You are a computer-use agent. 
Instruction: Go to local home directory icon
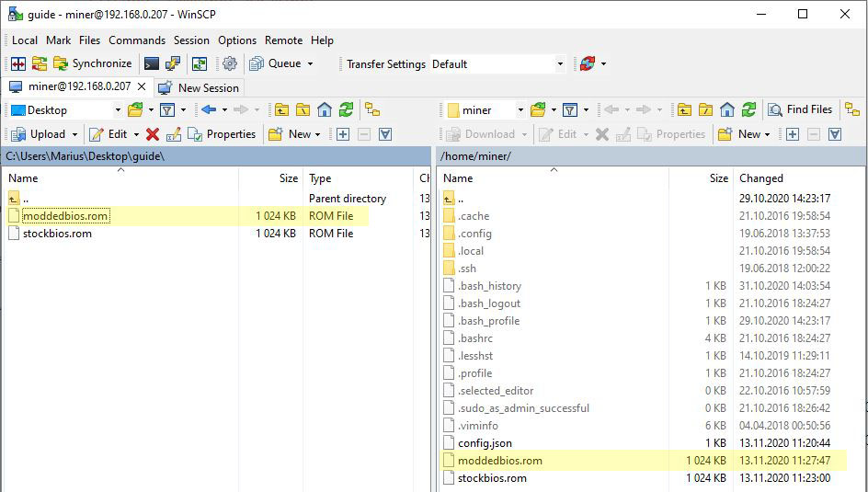click(325, 109)
